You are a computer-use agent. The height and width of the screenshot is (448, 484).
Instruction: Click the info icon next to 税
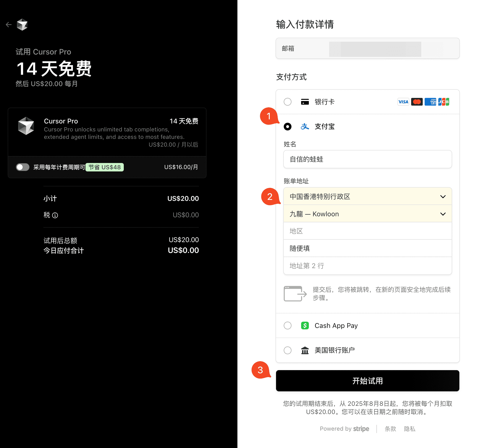tap(55, 215)
